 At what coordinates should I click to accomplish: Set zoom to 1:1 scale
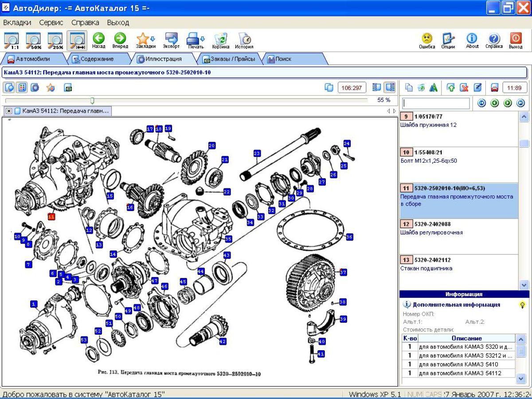(12, 41)
